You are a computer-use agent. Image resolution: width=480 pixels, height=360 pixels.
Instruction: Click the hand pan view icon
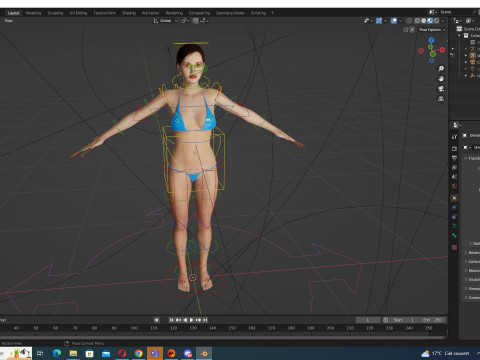441,79
